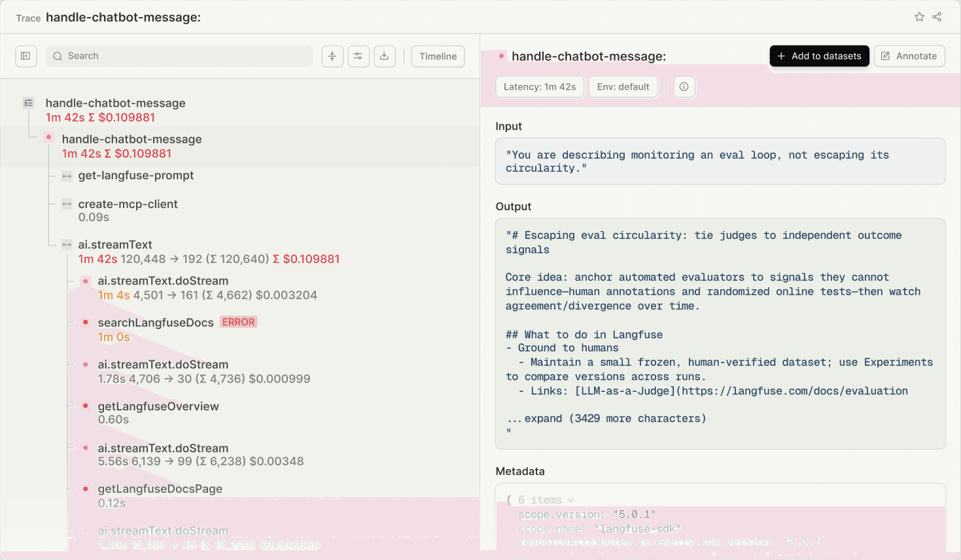
Task: Click span icon beside ai.streamText
Action: point(67,245)
